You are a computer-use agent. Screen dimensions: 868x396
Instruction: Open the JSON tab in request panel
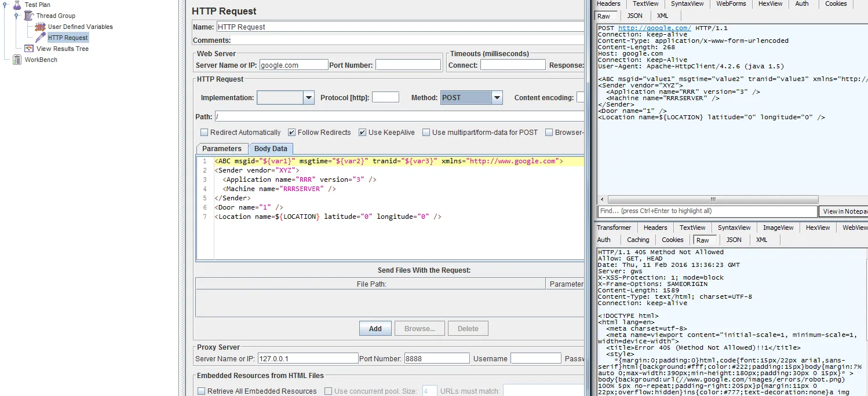(x=634, y=16)
